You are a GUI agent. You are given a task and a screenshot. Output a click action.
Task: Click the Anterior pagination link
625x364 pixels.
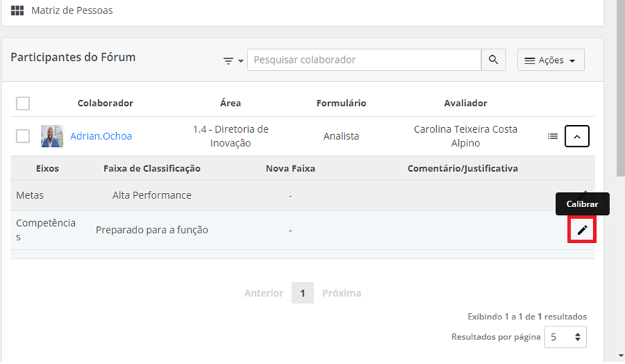coord(263,293)
